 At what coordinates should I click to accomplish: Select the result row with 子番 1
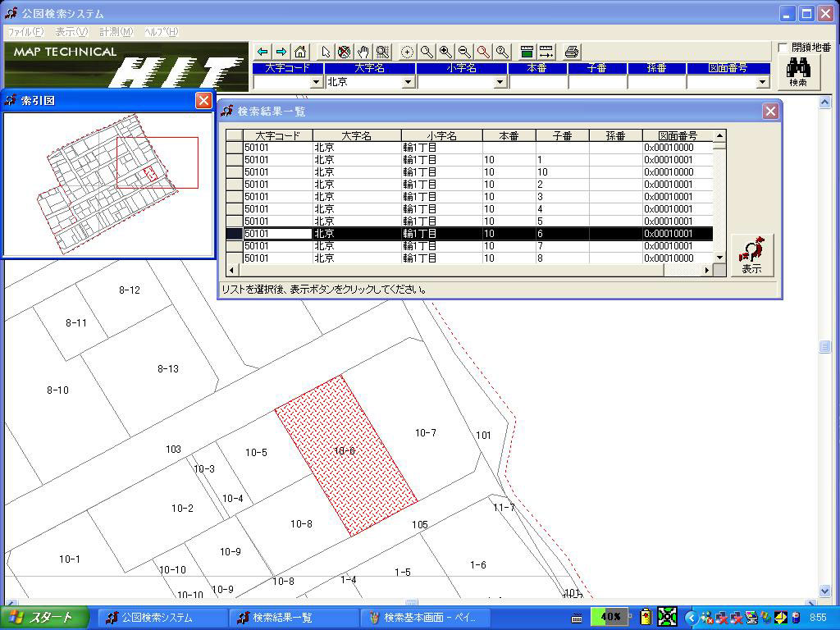469,160
